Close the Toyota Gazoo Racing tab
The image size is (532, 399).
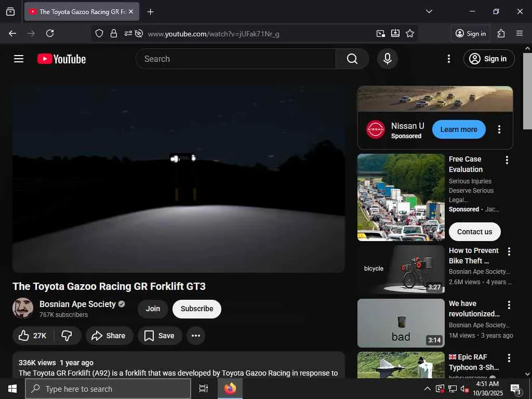[x=131, y=11]
